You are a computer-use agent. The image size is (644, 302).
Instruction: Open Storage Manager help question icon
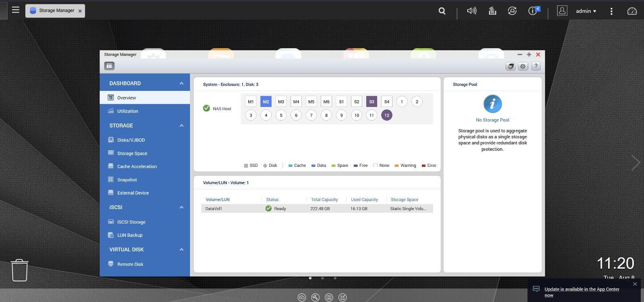coord(536,66)
